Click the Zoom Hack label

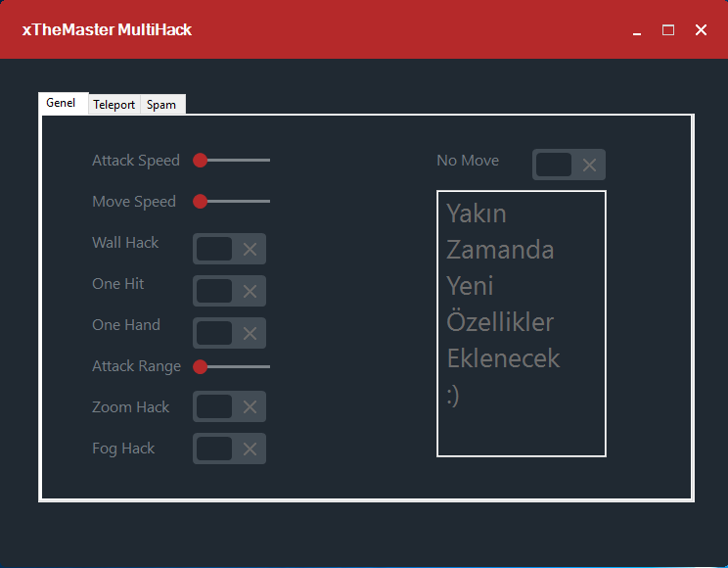(130, 407)
